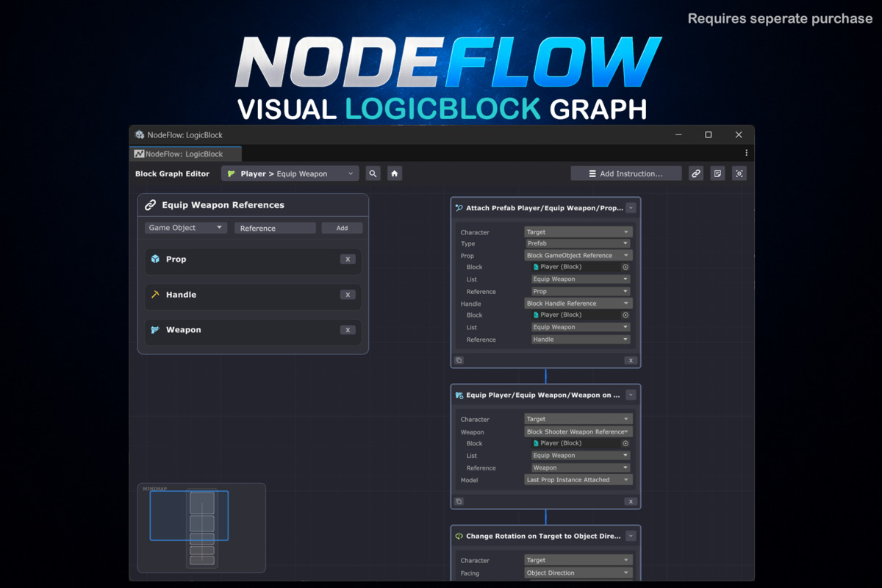
Task: Open the Model dropdown Last Prop Instance Attached
Action: click(578, 480)
